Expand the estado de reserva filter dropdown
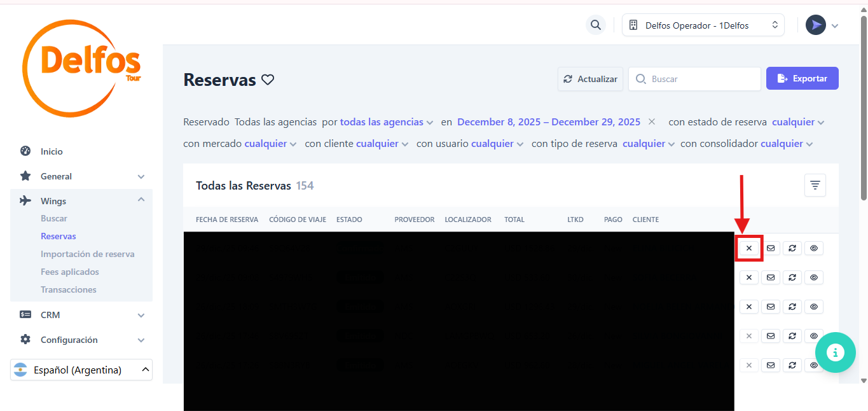The image size is (868, 411). [798, 122]
